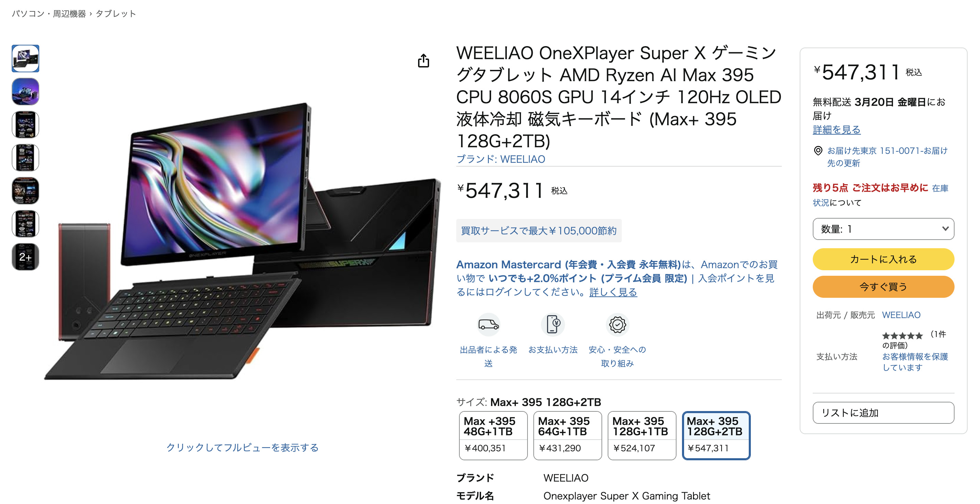Choose the Max+ 395 64G+1TB variant
The image size is (980, 504).
pos(568,435)
